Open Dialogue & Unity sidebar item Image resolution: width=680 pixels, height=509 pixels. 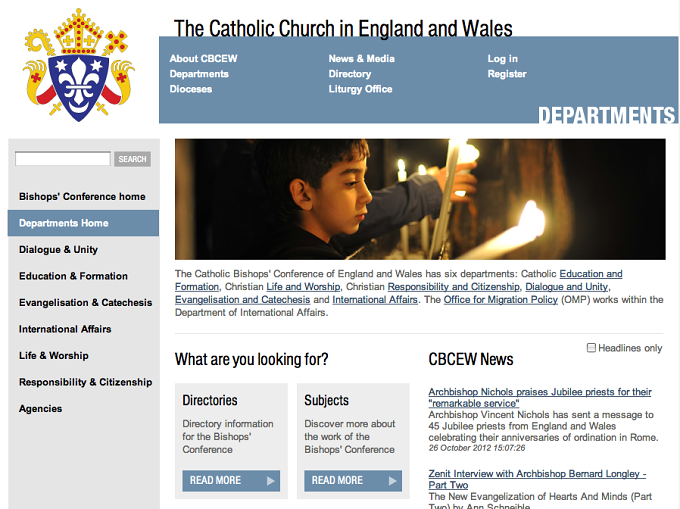58,249
